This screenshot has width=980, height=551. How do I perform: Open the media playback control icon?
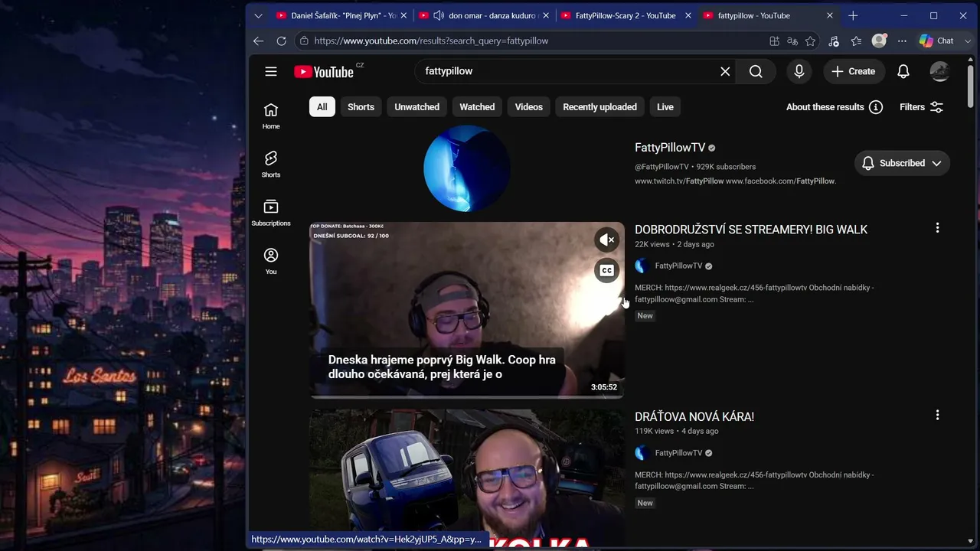click(834, 41)
